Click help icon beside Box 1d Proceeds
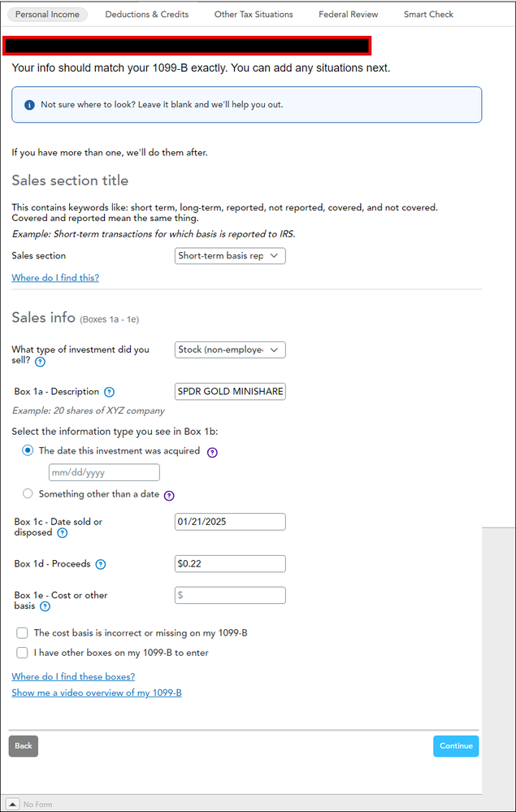516x812 pixels. tap(101, 564)
